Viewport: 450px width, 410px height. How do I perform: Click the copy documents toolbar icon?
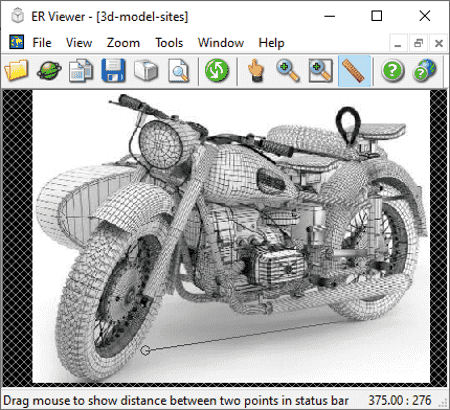click(x=81, y=70)
